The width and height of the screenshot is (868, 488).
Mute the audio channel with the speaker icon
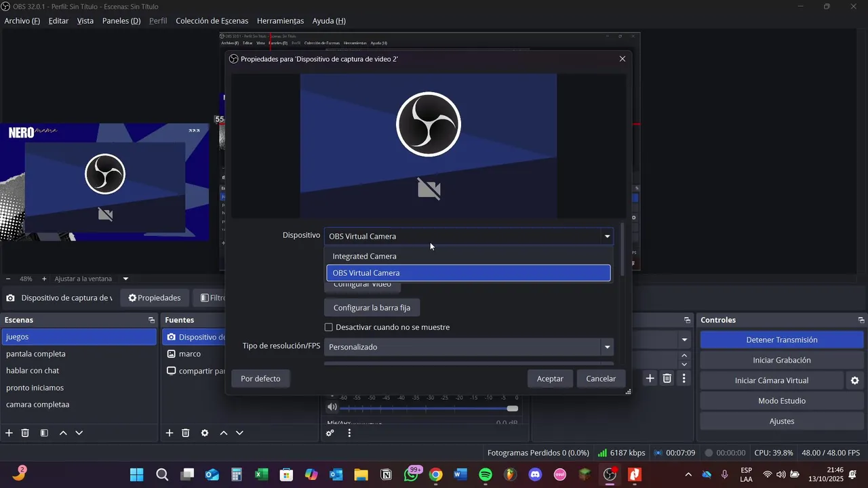coord(332,407)
